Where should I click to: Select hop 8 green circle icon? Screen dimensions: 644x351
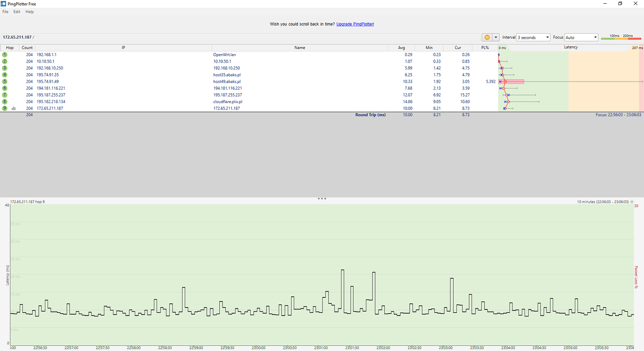pyautogui.click(x=5, y=101)
